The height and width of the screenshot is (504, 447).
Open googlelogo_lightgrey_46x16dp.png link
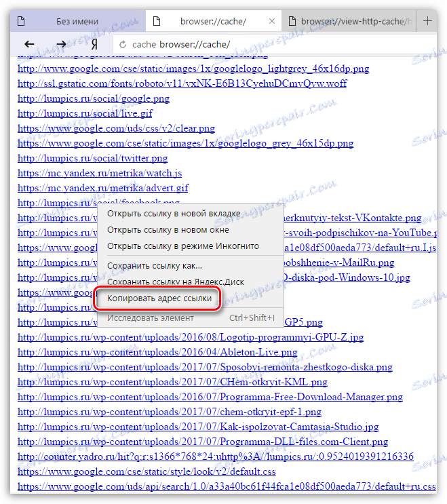(193, 69)
